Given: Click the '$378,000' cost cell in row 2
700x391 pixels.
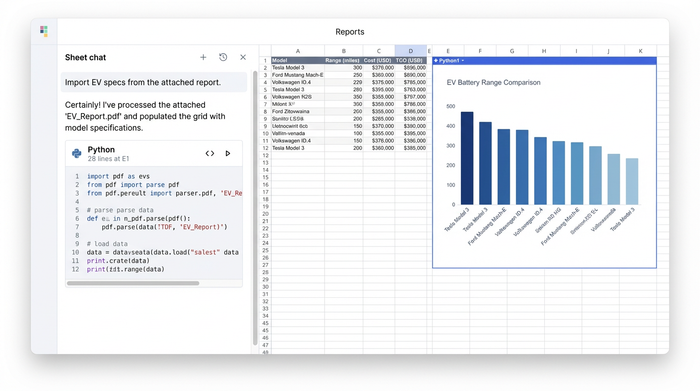Looking at the screenshot, I should click(x=379, y=68).
